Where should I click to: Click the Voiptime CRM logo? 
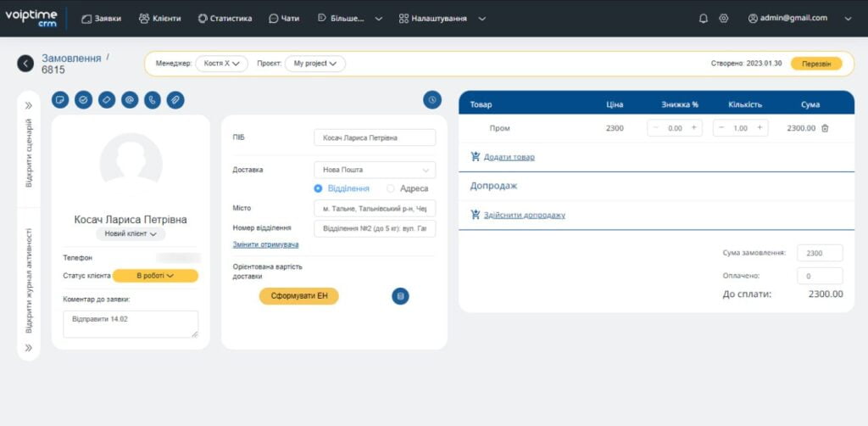31,18
